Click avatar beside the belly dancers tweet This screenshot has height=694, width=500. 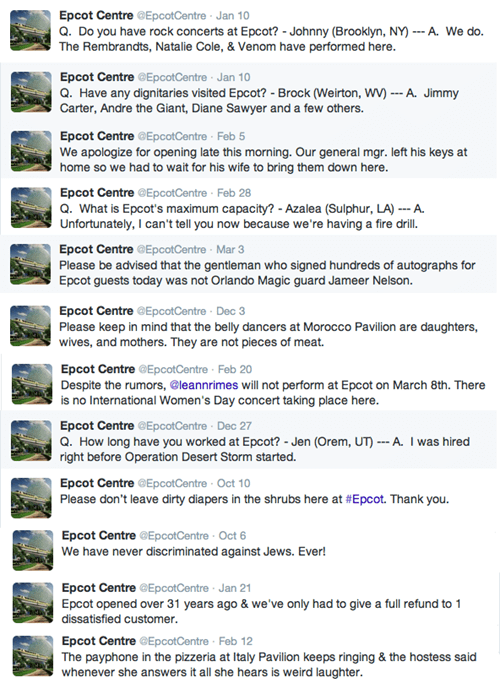click(31, 326)
